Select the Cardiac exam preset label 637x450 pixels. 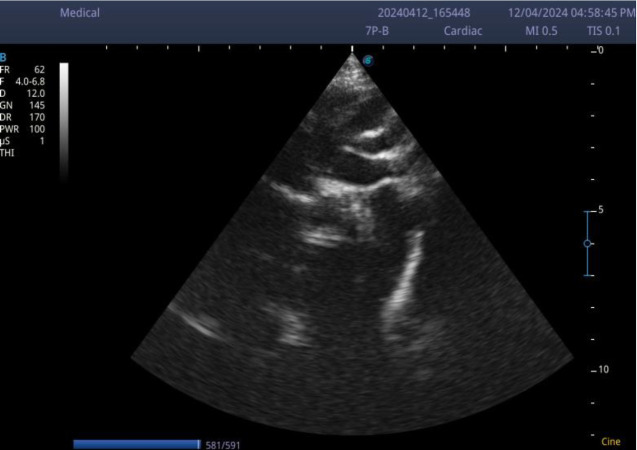pos(463,31)
